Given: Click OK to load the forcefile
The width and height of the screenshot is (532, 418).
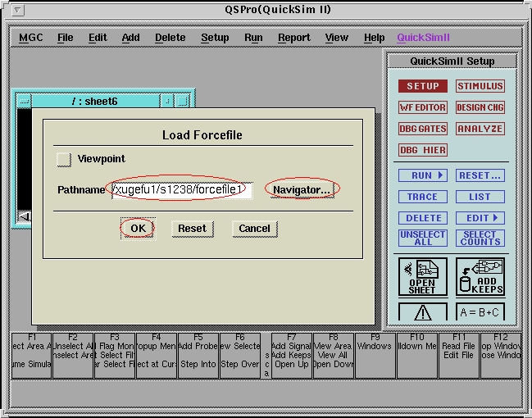Looking at the screenshot, I should coord(138,228).
